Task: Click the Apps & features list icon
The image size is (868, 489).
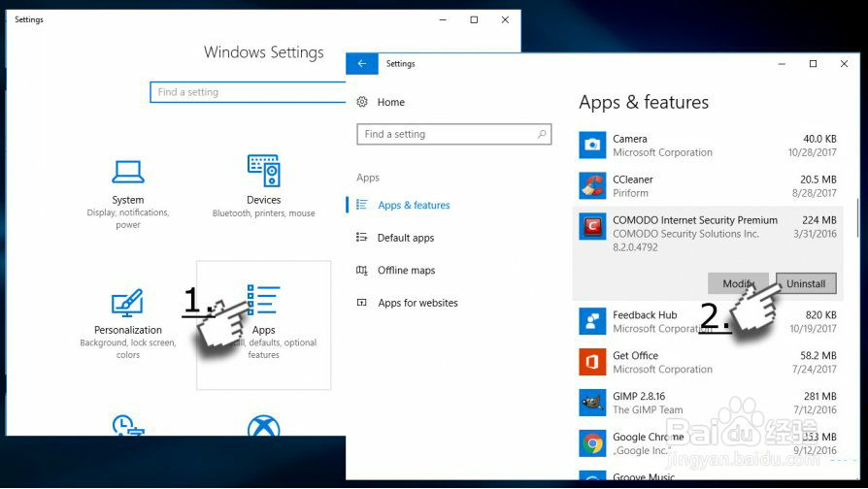Action: 361,205
